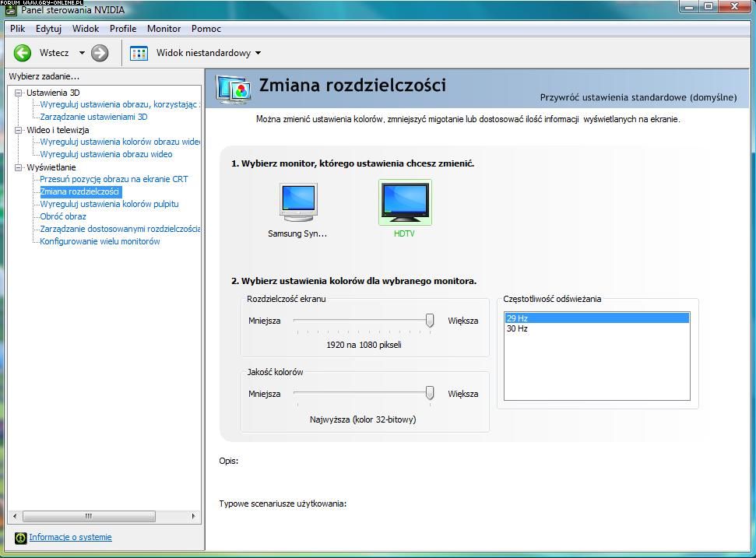The image size is (756, 558).
Task: Open the Pomoc menu
Action: click(206, 29)
